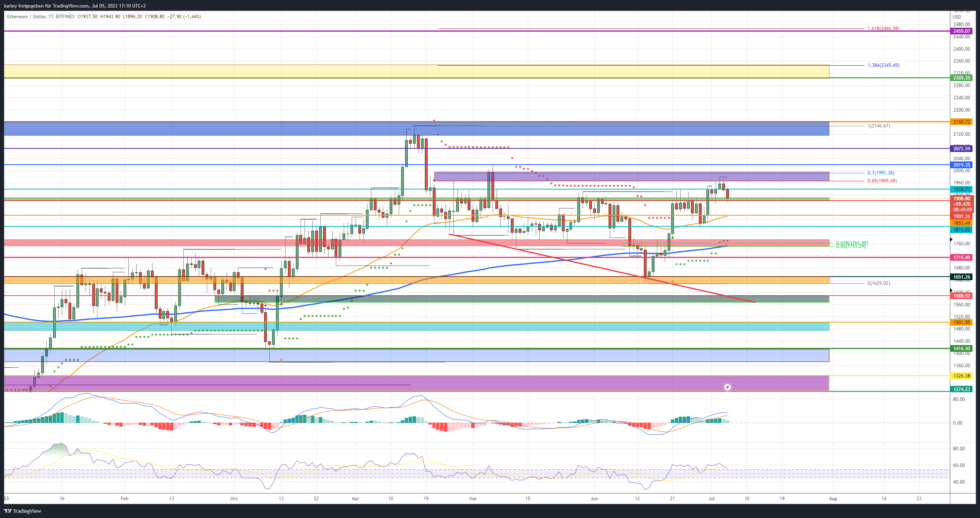This screenshot has width=980, height=518.
Task: Click the yellow resistance zone rectangle
Action: (417, 72)
